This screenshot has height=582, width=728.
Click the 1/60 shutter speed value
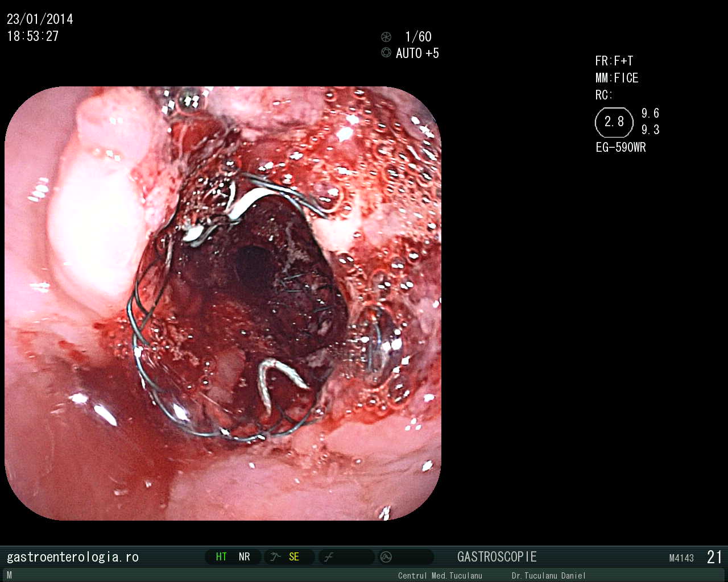pyautogui.click(x=418, y=37)
